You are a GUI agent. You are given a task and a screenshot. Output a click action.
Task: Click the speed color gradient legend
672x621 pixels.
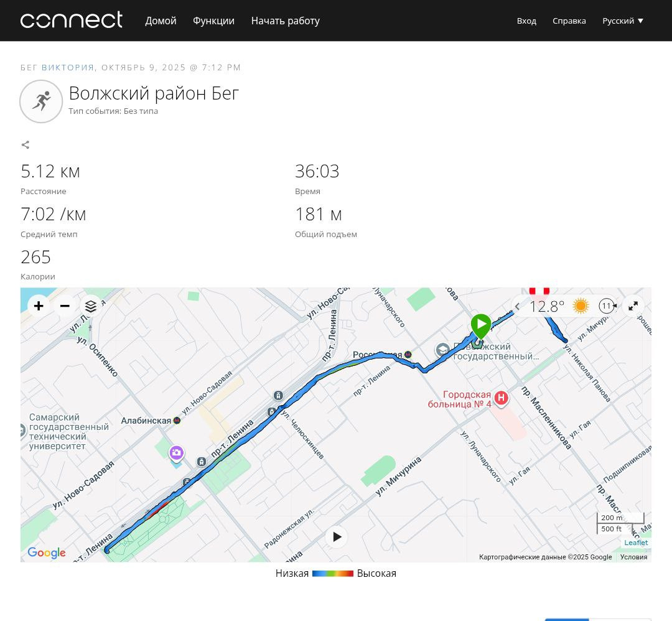(332, 574)
